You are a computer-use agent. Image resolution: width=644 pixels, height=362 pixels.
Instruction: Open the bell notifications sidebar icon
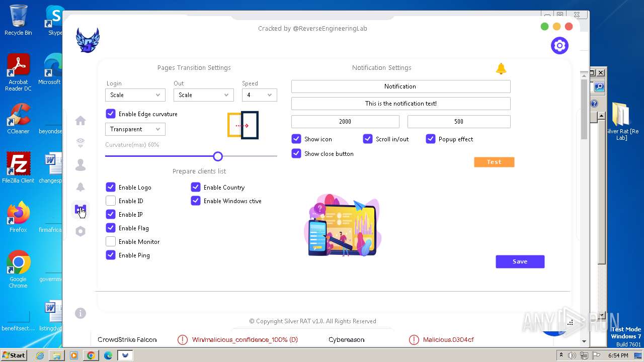(x=80, y=187)
